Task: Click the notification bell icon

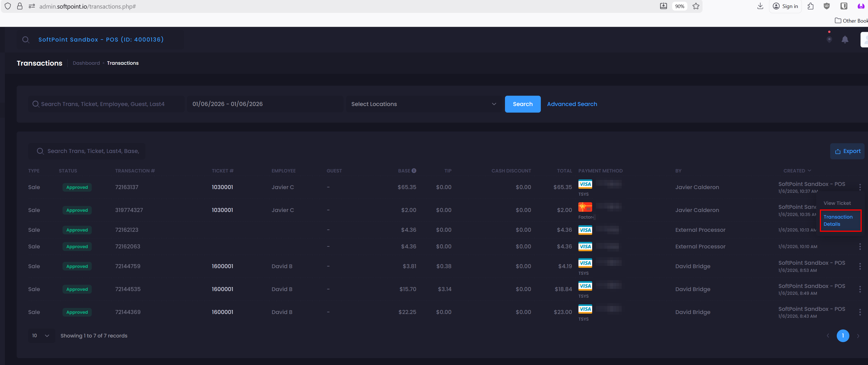Action: [845, 40]
